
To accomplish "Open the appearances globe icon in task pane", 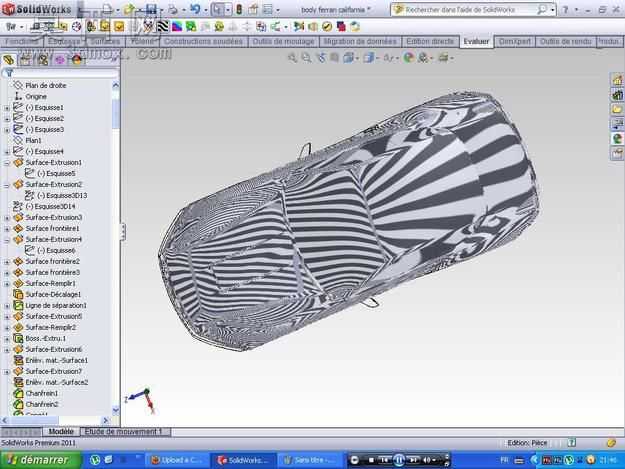I will (x=617, y=139).
